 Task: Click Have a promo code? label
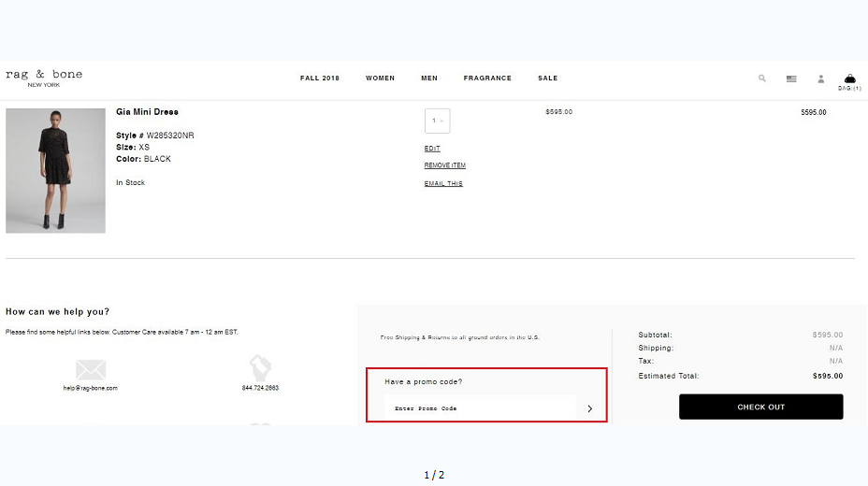(423, 381)
